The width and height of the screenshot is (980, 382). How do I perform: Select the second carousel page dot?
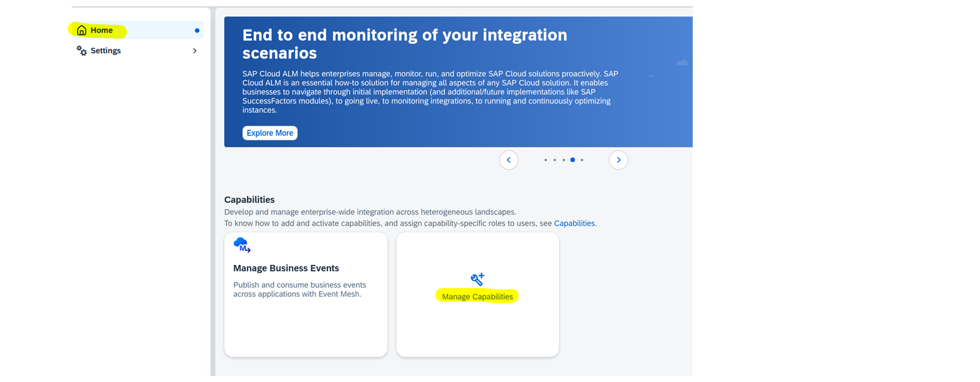tap(555, 160)
